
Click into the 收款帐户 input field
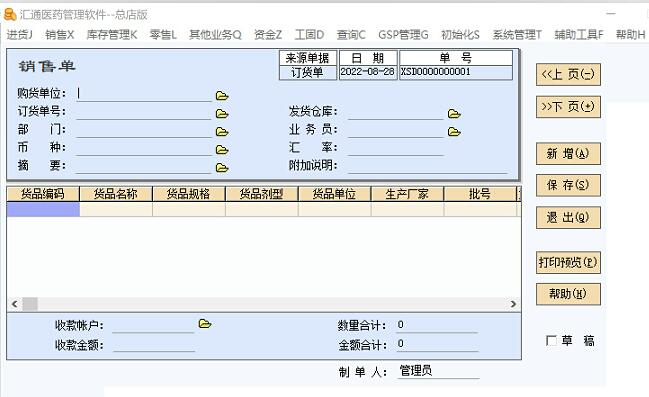click(153, 325)
